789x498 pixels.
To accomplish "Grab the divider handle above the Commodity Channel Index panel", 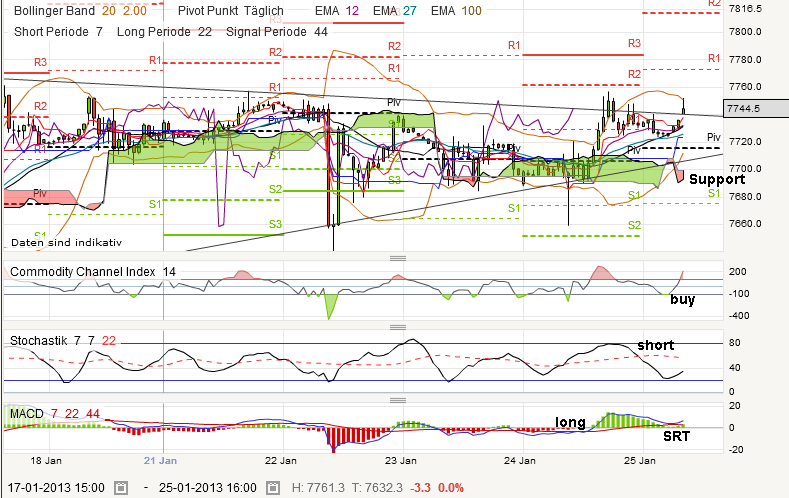I will [x=398, y=258].
